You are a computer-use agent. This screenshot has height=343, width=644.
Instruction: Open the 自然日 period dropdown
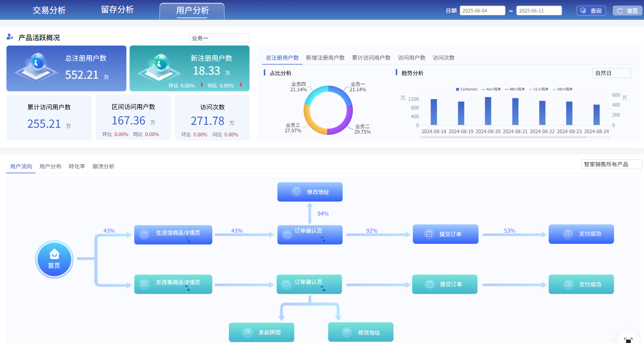coord(612,73)
